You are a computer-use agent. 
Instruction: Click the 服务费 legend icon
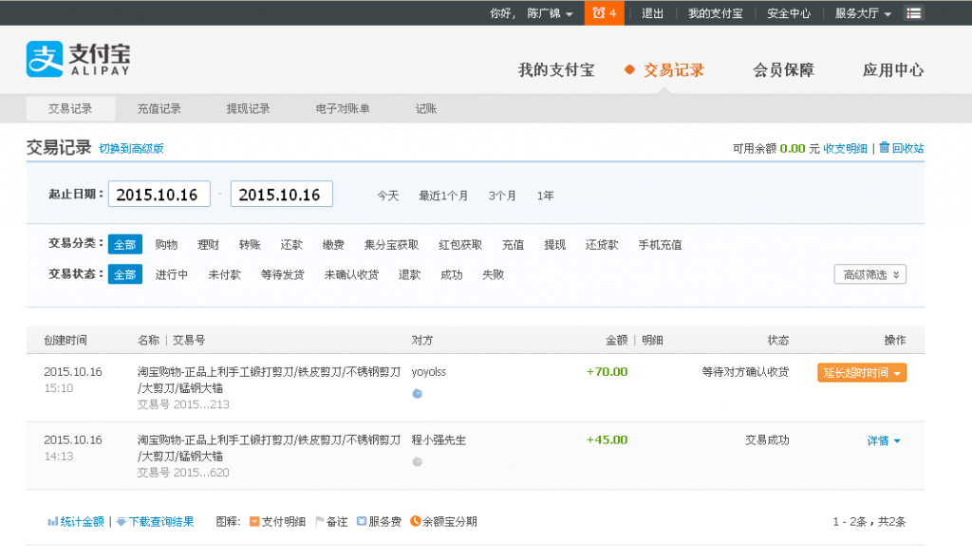point(362,520)
